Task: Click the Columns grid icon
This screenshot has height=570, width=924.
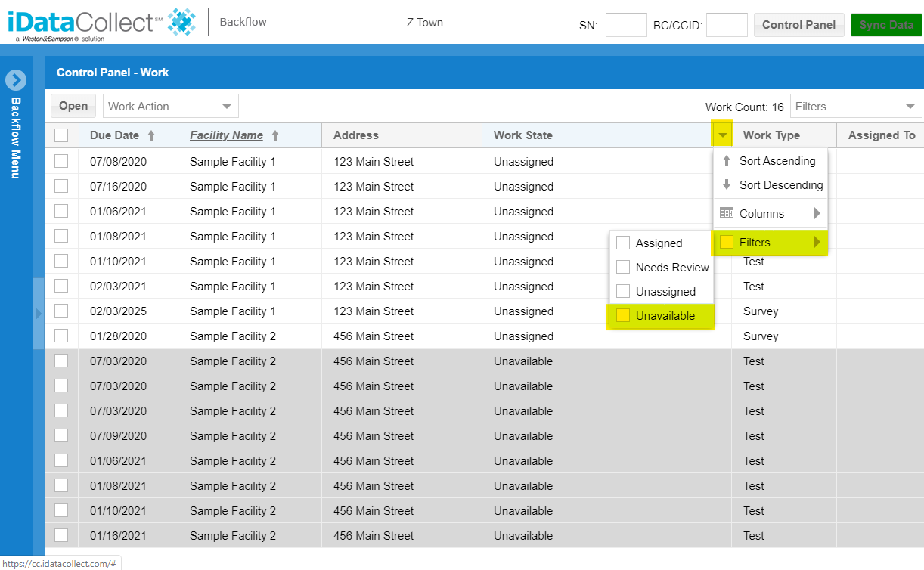Action: pos(727,213)
